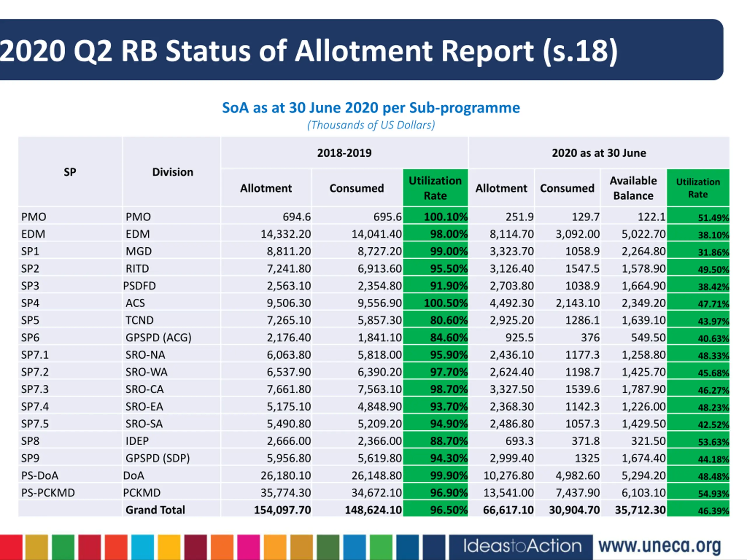The height and width of the screenshot is (560, 747).
Task: Click the red color square in footer
Action: [x=11, y=547]
